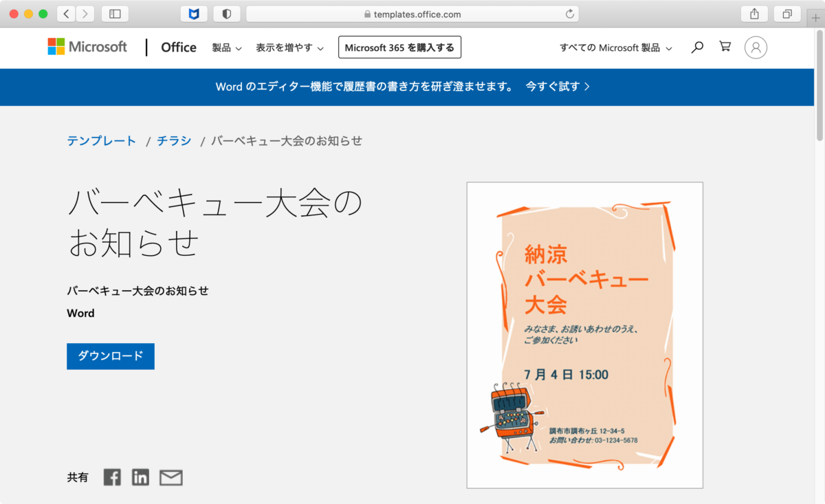
Task: Share the template via the LinkedIn icon
Action: click(140, 476)
